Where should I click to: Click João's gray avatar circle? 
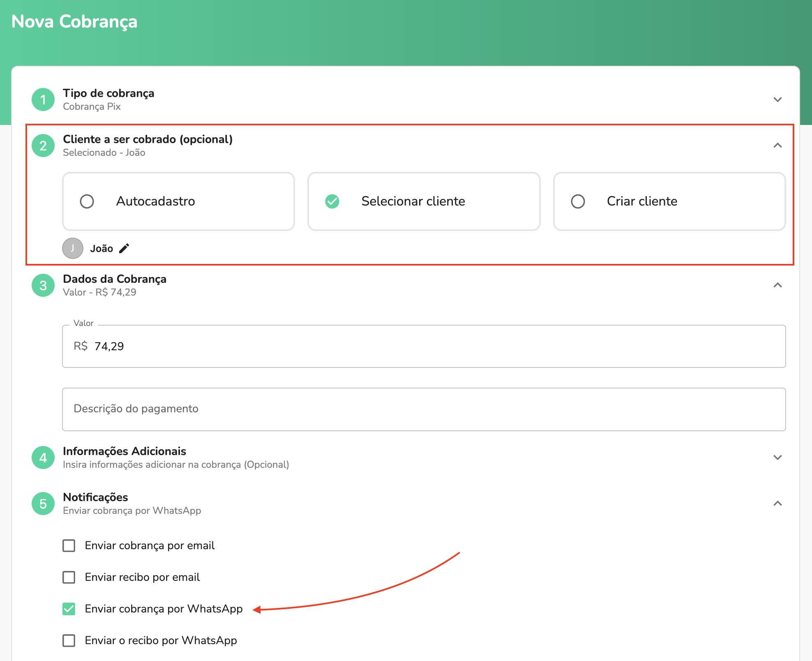pyautogui.click(x=73, y=248)
